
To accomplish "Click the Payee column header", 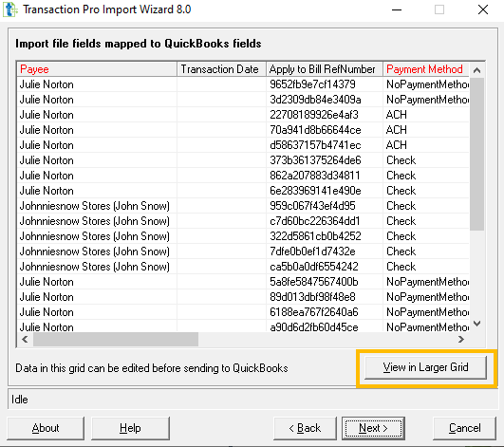I will (x=97, y=69).
